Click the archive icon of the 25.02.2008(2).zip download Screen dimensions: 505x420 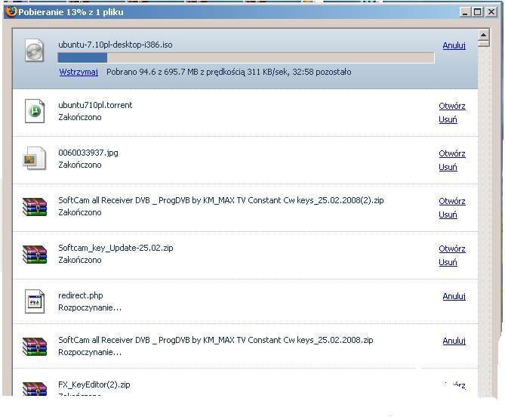[35, 207]
